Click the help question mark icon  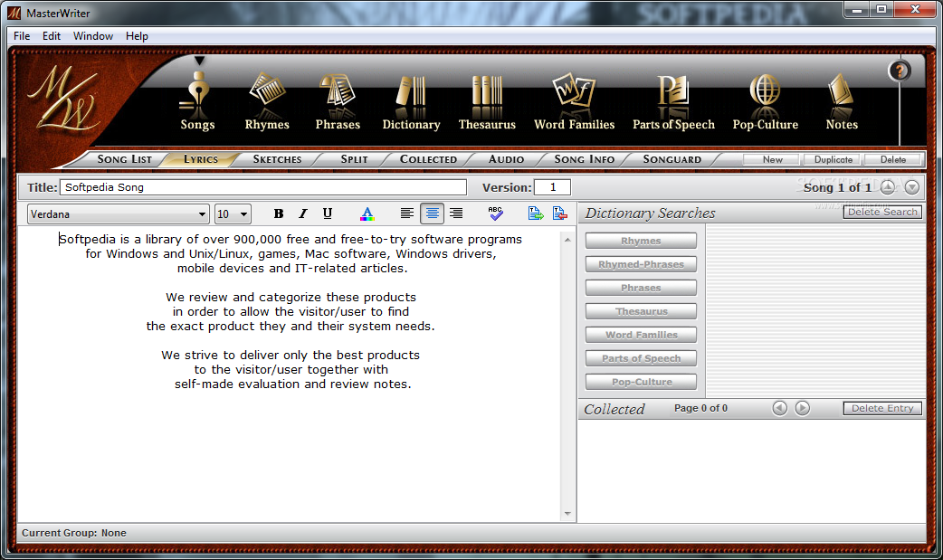point(900,71)
